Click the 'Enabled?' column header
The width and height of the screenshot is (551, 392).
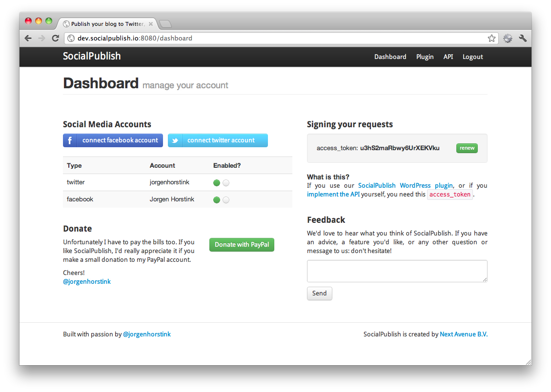click(x=227, y=166)
